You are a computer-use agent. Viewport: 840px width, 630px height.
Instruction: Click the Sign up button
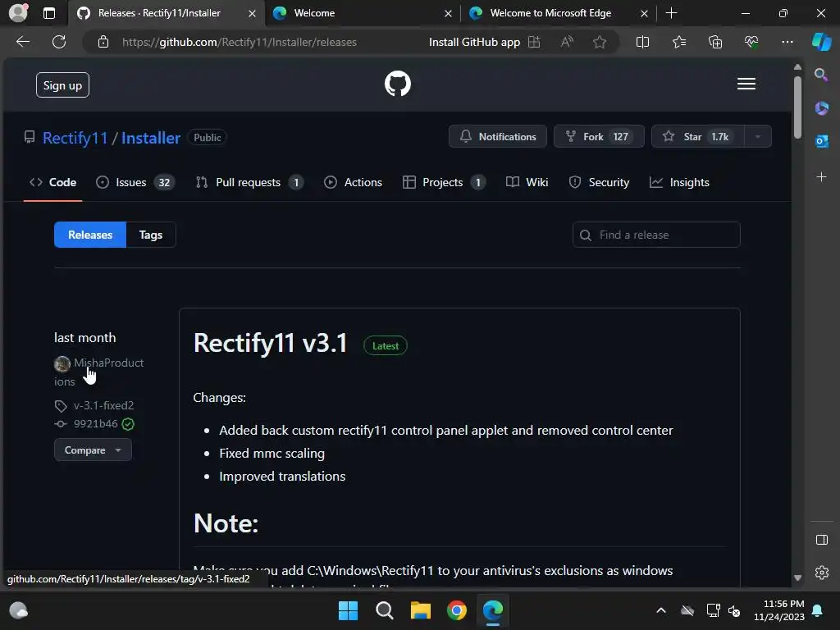[x=62, y=85]
